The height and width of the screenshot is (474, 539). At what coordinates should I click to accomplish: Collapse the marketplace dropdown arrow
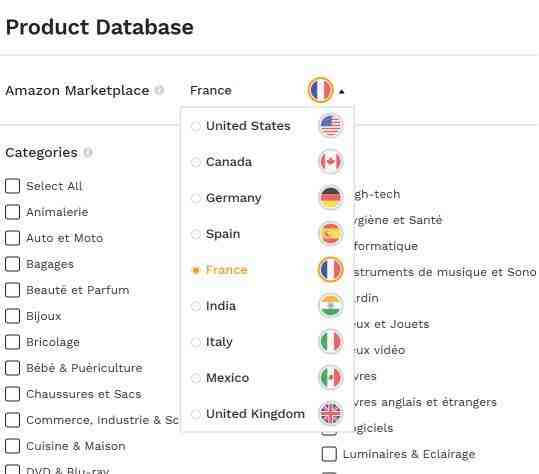pyautogui.click(x=341, y=91)
